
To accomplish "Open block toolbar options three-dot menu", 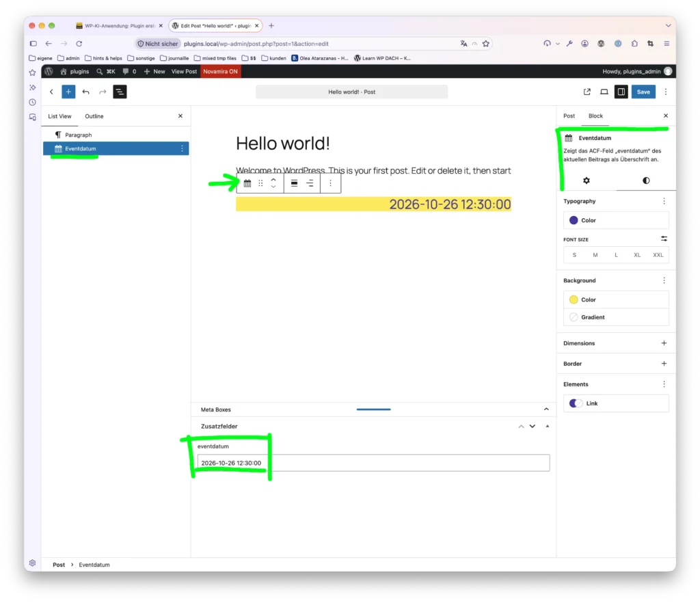I will [x=330, y=183].
